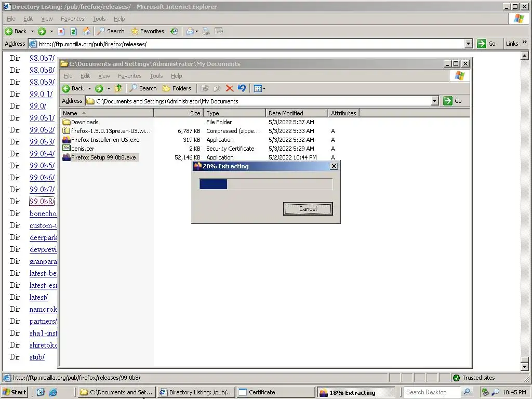This screenshot has width=532, height=399.
Task: Click the red Delete icon in Explorer toolbar
Action: [230, 88]
